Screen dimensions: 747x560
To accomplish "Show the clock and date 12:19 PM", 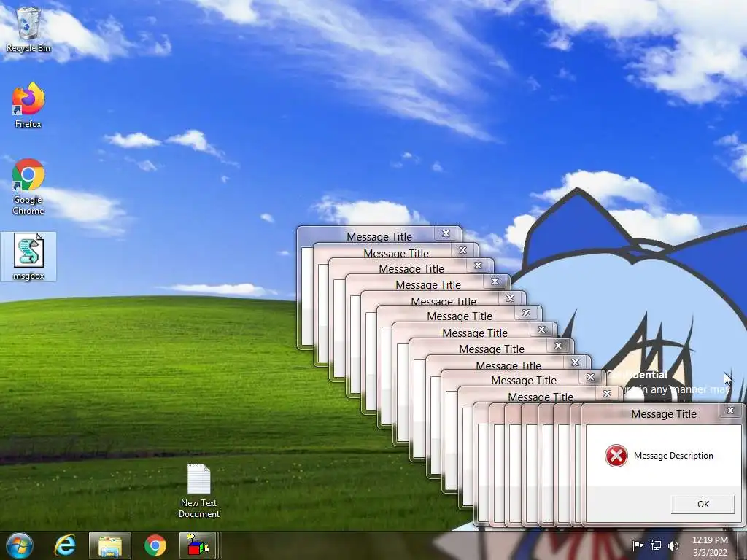I will (710, 546).
